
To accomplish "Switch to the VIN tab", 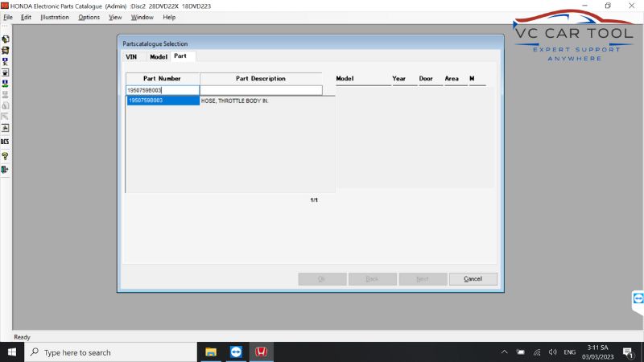I will point(131,57).
